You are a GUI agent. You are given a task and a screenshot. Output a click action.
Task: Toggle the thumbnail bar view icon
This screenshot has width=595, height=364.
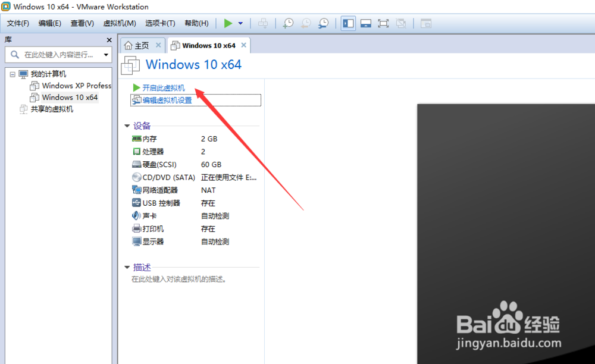[x=366, y=24]
